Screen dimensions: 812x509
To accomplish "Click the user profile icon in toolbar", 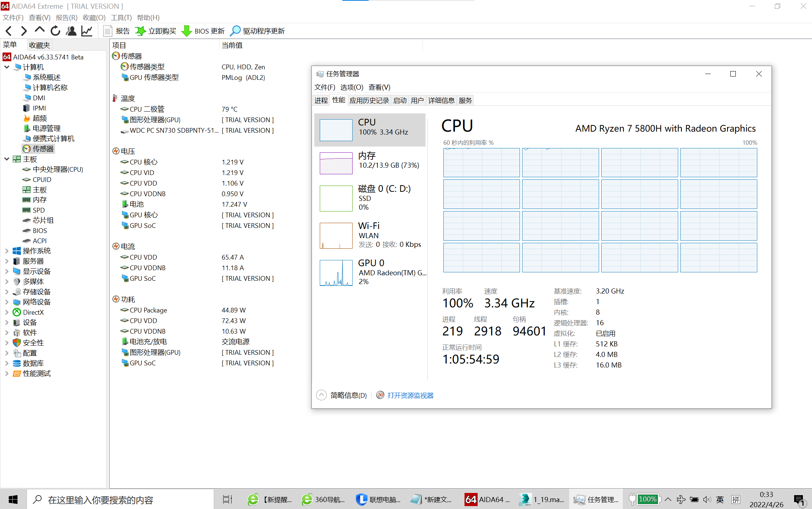I will (71, 31).
